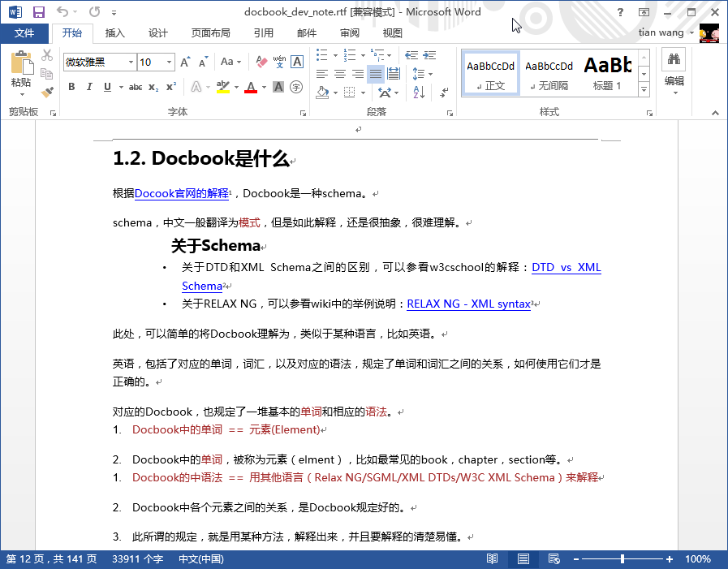Click the Sort A-Z icon
The image size is (728, 569).
pyautogui.click(x=417, y=90)
